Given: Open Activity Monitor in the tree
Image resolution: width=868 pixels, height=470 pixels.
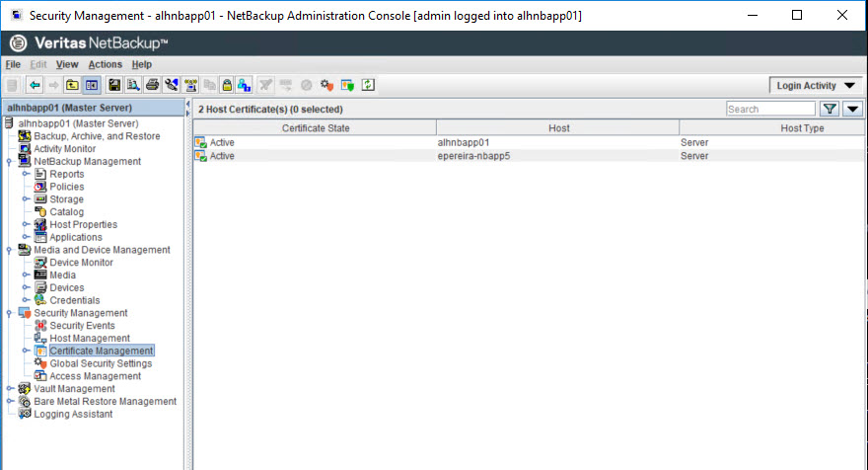Looking at the screenshot, I should tap(65, 148).
